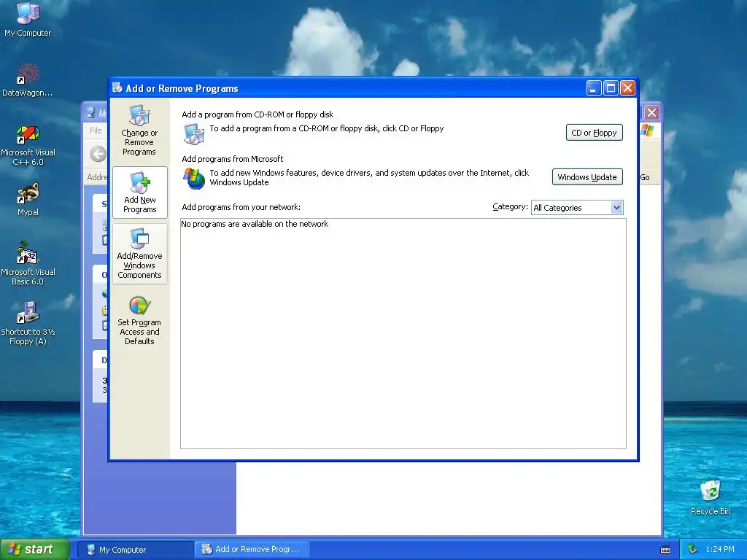Click the CD or Floppy button
The image size is (747, 560).
click(594, 133)
